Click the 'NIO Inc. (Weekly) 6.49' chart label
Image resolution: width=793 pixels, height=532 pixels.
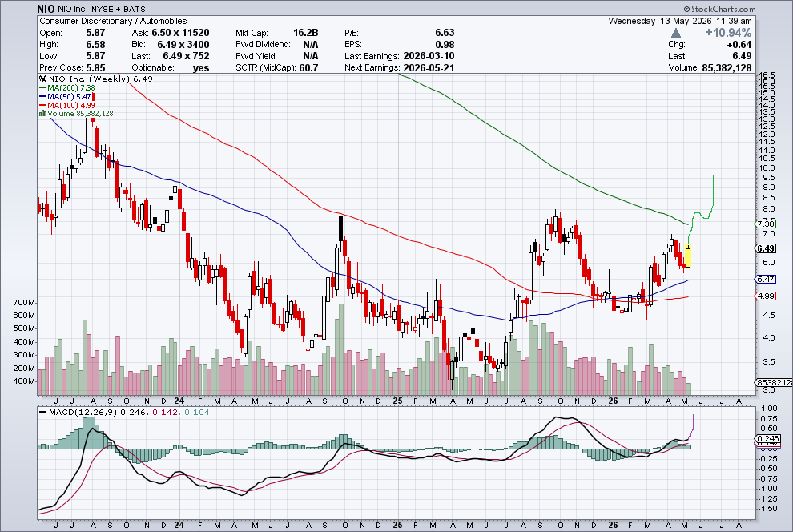pos(101,79)
